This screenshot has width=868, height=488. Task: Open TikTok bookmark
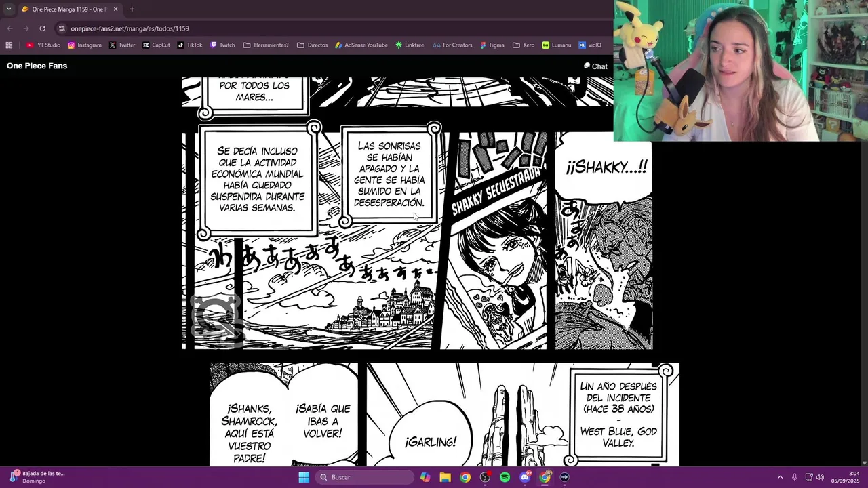190,45
